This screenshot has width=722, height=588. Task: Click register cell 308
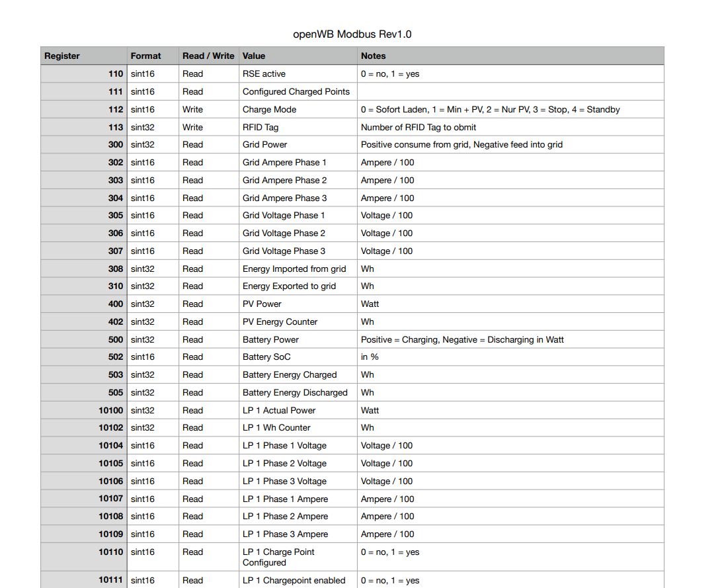(84, 269)
